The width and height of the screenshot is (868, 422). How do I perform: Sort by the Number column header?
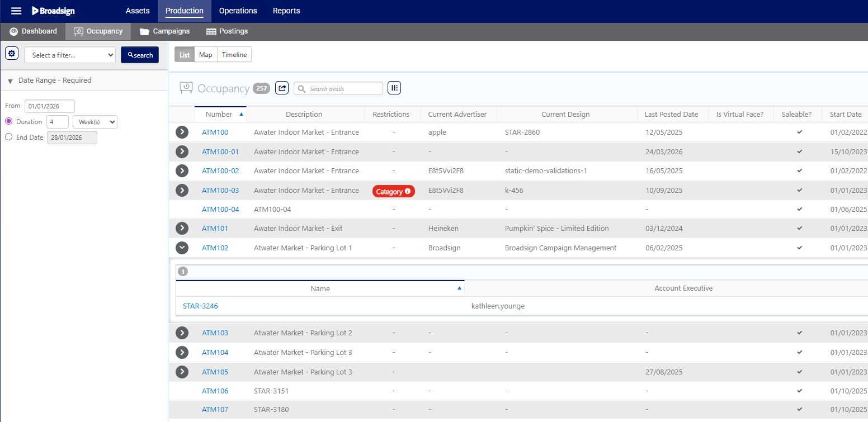coord(219,115)
